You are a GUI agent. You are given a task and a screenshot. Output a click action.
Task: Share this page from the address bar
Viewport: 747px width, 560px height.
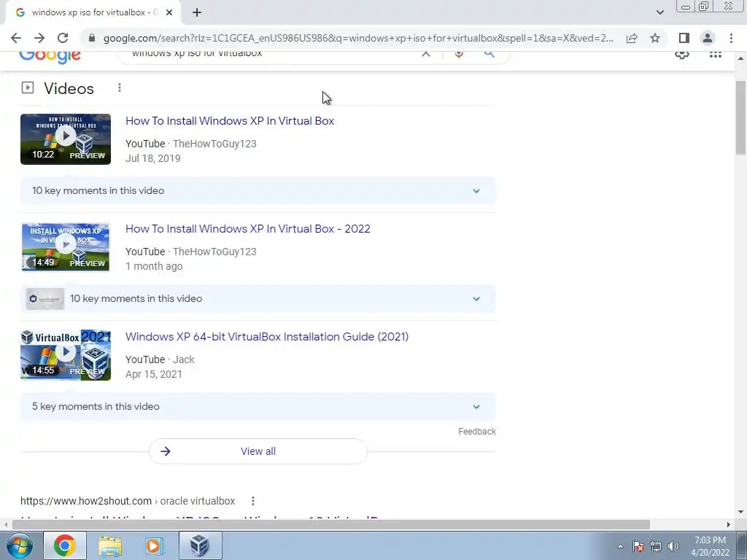click(x=632, y=38)
